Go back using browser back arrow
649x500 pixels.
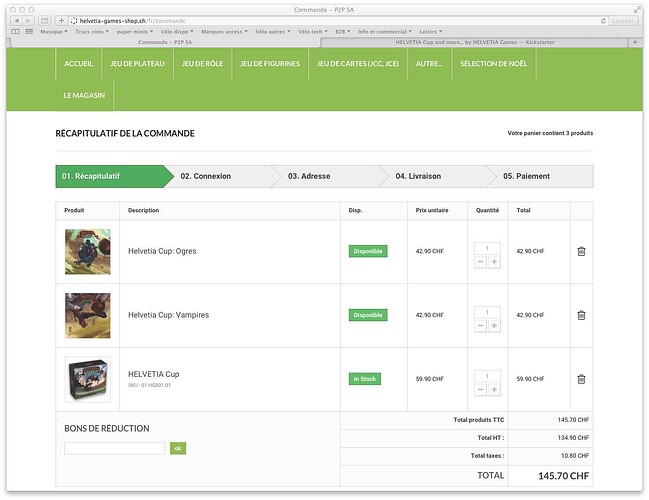16,20
